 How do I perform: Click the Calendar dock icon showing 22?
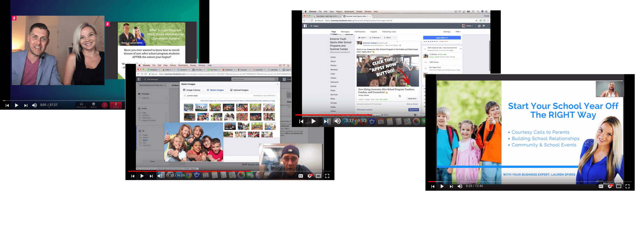[x=206, y=175]
